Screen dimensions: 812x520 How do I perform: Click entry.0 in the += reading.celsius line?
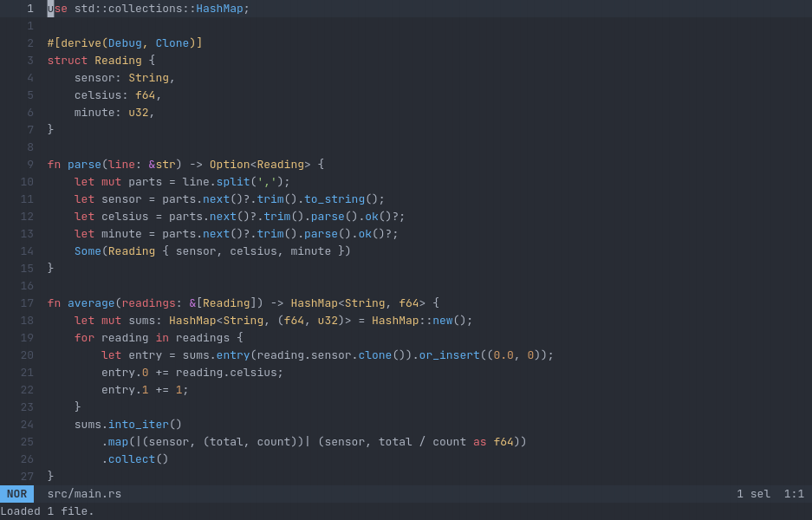tap(125, 373)
